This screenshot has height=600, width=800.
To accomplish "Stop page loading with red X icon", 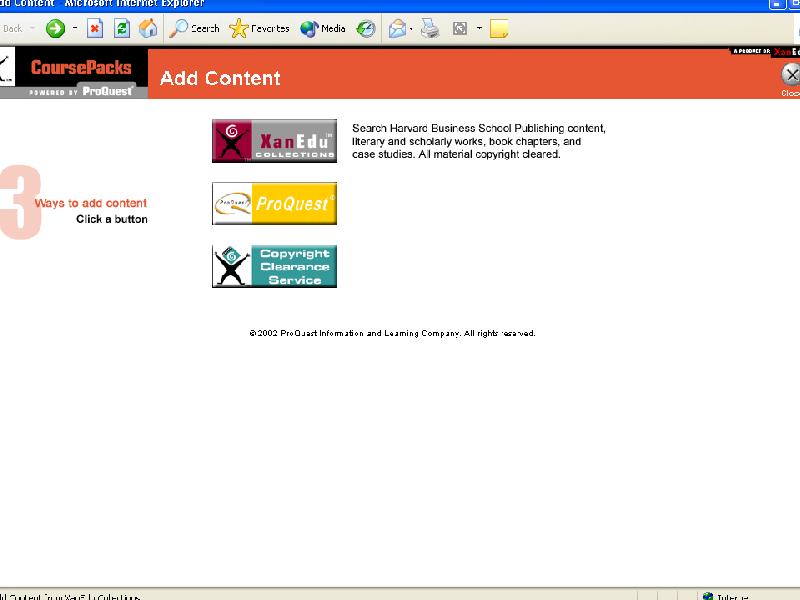I will click(x=95, y=29).
